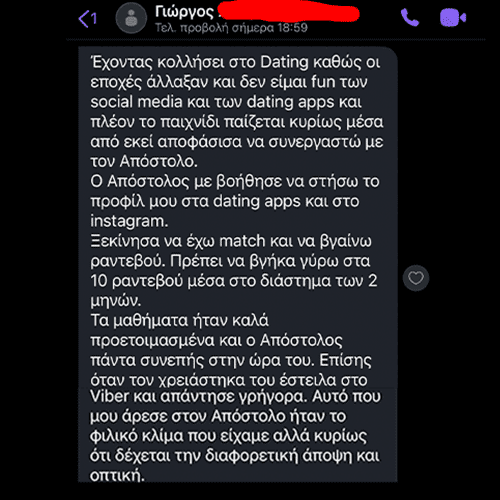Click the final word "οπτική."
Screen dimensions: 500x500
[x=117, y=476]
